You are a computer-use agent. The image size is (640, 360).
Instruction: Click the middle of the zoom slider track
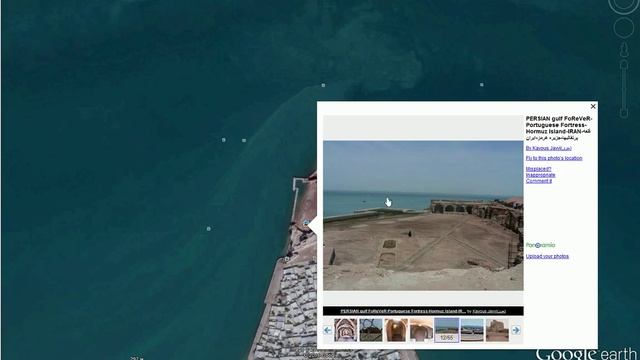tap(624, 89)
